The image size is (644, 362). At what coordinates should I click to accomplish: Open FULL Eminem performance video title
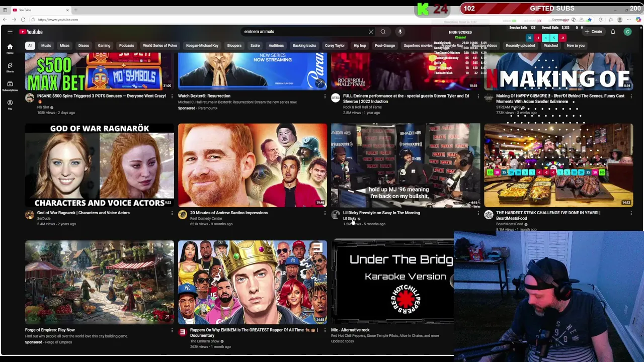coord(406,99)
